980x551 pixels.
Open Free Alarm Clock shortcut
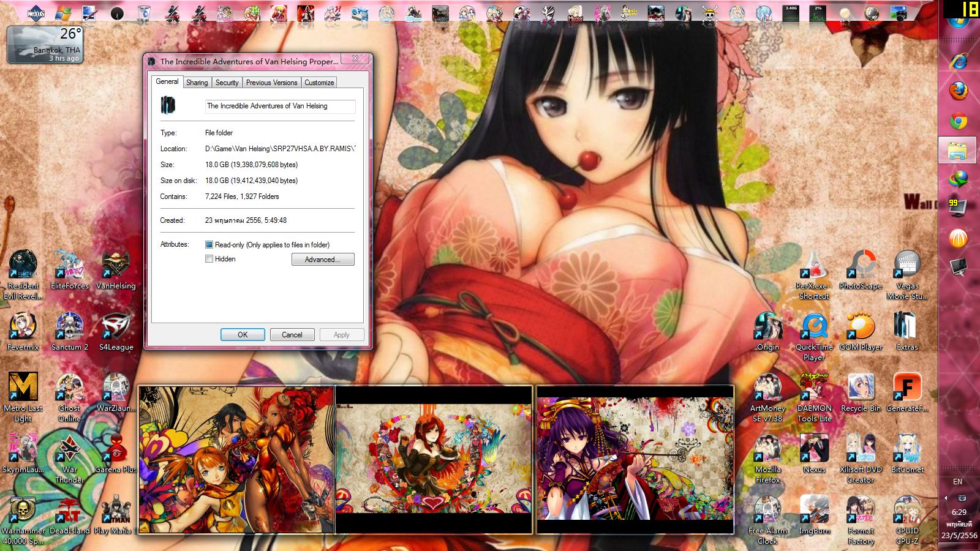tap(767, 520)
